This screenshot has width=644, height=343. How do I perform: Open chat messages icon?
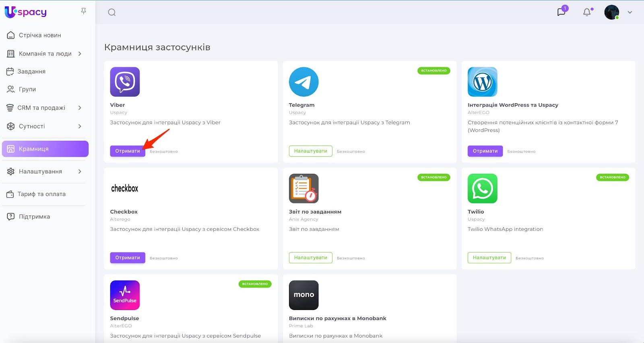[x=561, y=12]
